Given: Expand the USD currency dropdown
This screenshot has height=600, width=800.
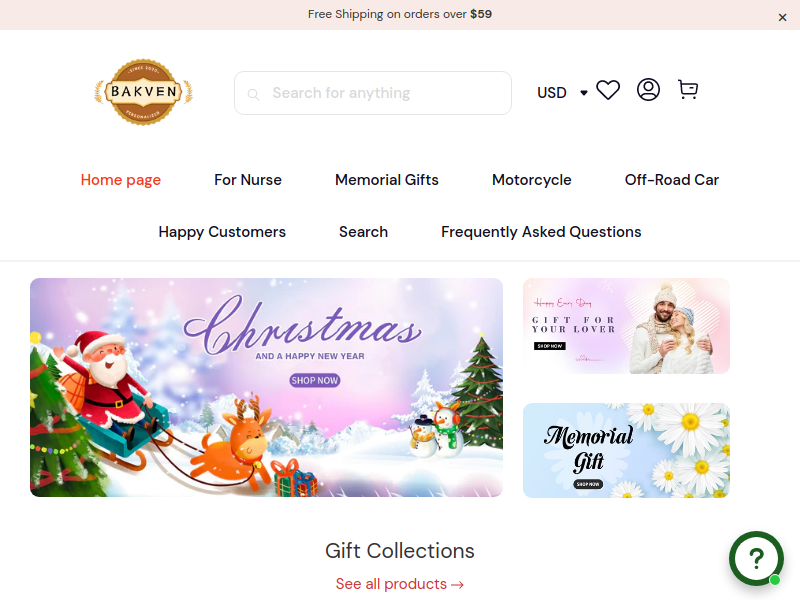Looking at the screenshot, I should (562, 93).
